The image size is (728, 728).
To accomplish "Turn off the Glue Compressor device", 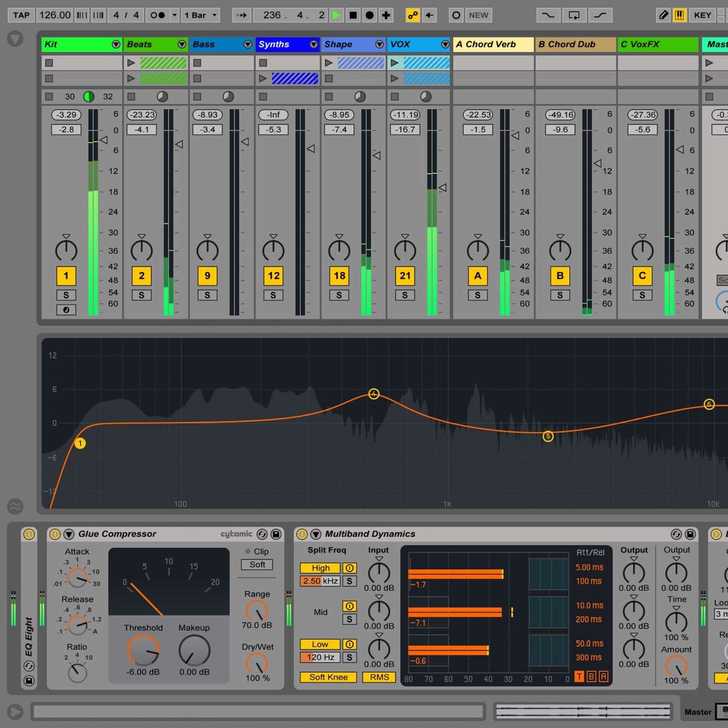I will [55, 534].
